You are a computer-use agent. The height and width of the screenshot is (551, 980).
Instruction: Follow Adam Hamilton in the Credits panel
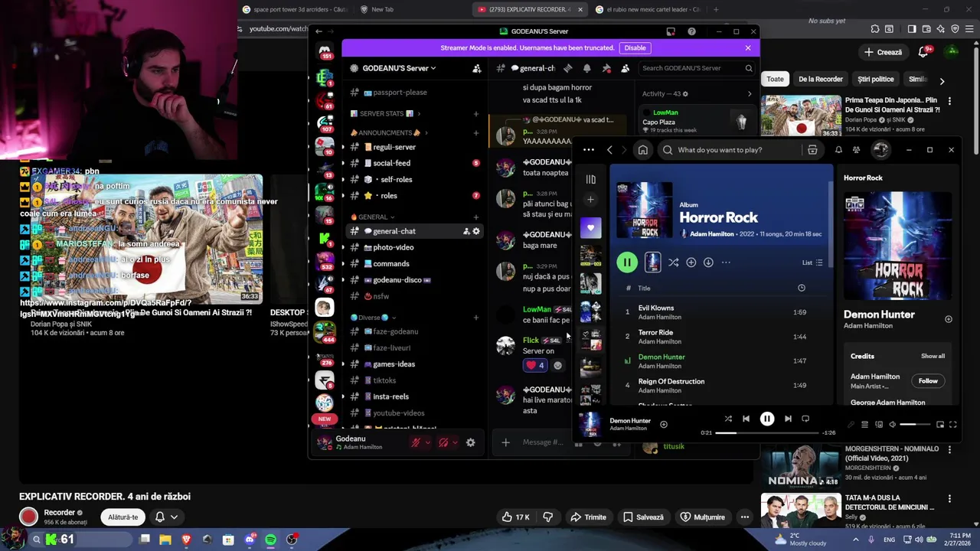pyautogui.click(x=928, y=381)
